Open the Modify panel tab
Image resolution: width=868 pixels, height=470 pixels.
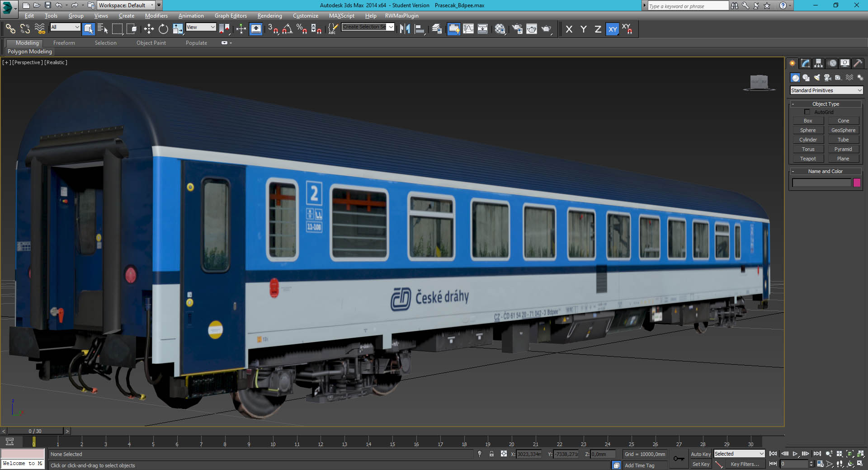[805, 63]
